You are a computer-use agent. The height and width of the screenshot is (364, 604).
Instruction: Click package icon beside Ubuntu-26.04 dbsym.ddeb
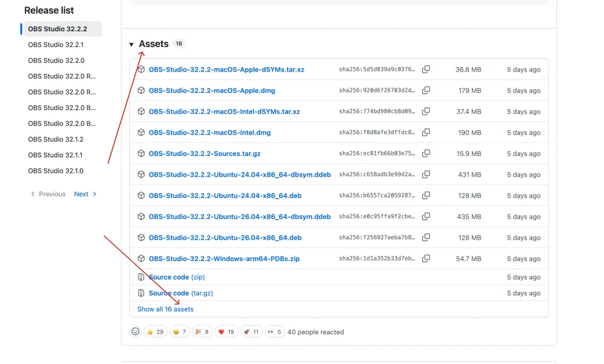(141, 216)
